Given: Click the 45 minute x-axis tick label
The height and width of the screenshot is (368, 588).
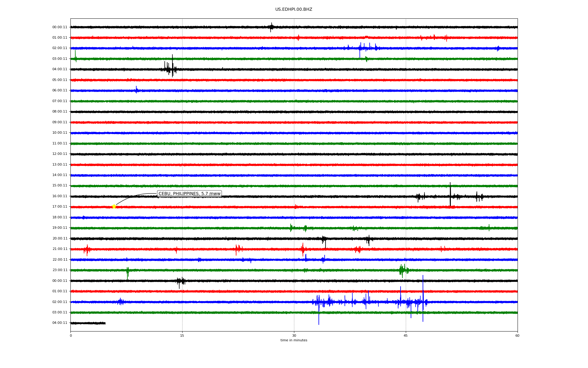Looking at the screenshot, I should (x=405, y=335).
